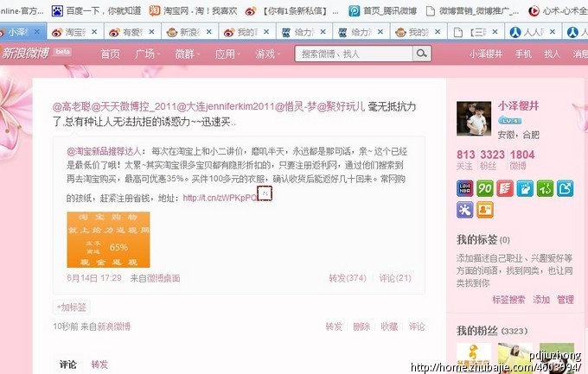588x374 pixels.
Task: Click 转发 in the post action row
Action: tap(334, 326)
